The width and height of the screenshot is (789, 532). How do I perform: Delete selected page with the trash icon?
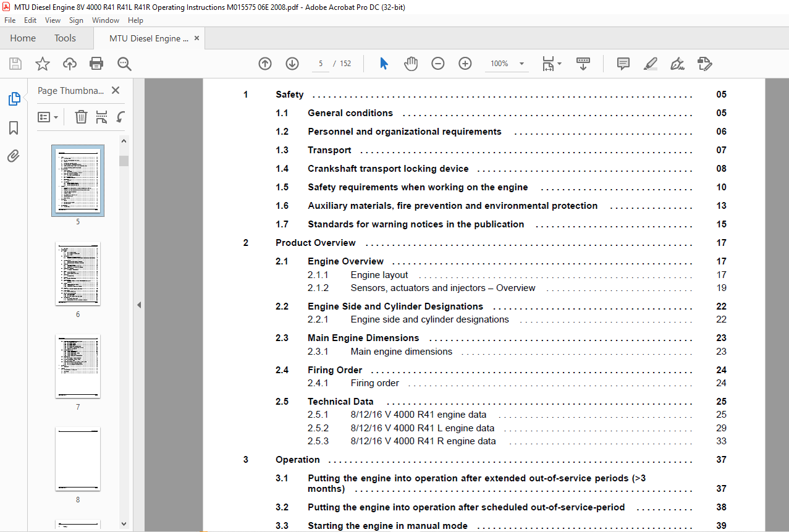click(81, 117)
